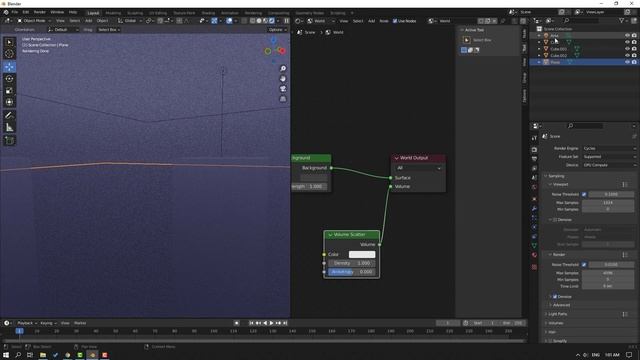Disable Cube.001 in renders camera icon
This screenshot has height=360, width=640.
pos(634,49)
